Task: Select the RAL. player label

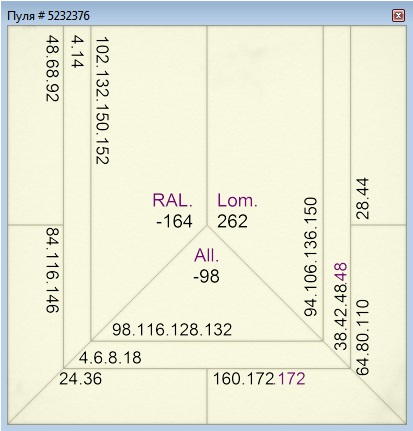Action: 173,200
